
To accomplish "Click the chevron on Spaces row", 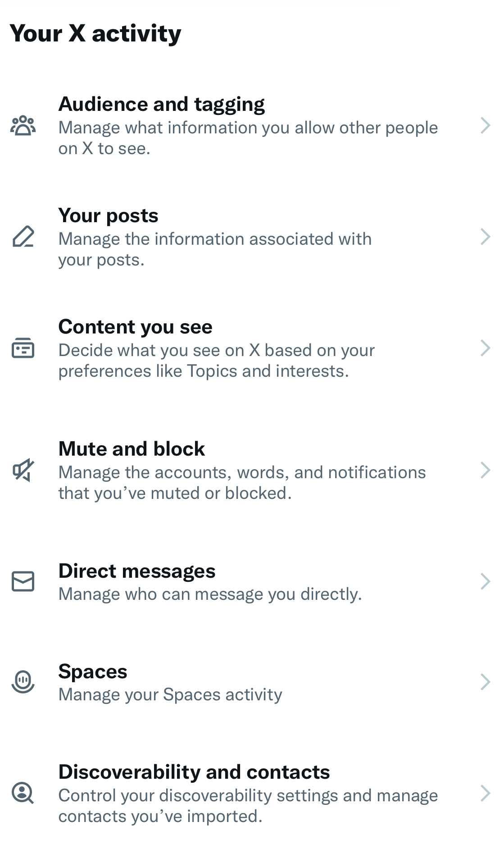I will coord(485,682).
